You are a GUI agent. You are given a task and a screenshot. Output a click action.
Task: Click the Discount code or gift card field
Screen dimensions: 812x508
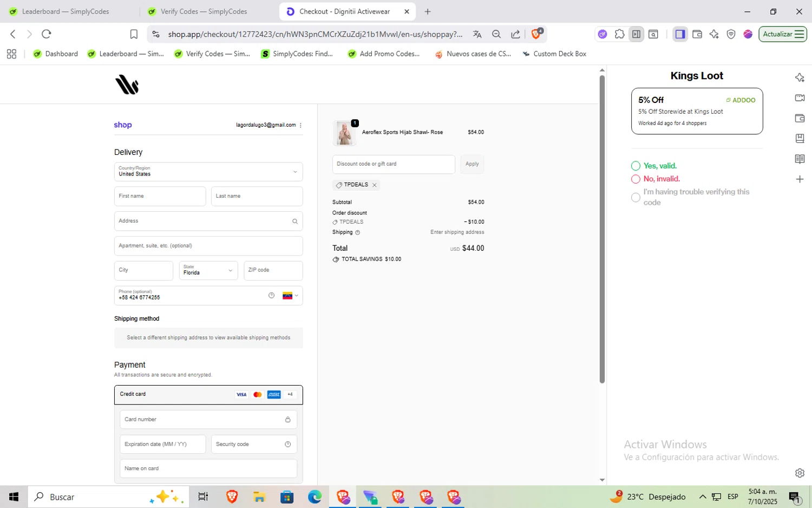(x=394, y=164)
